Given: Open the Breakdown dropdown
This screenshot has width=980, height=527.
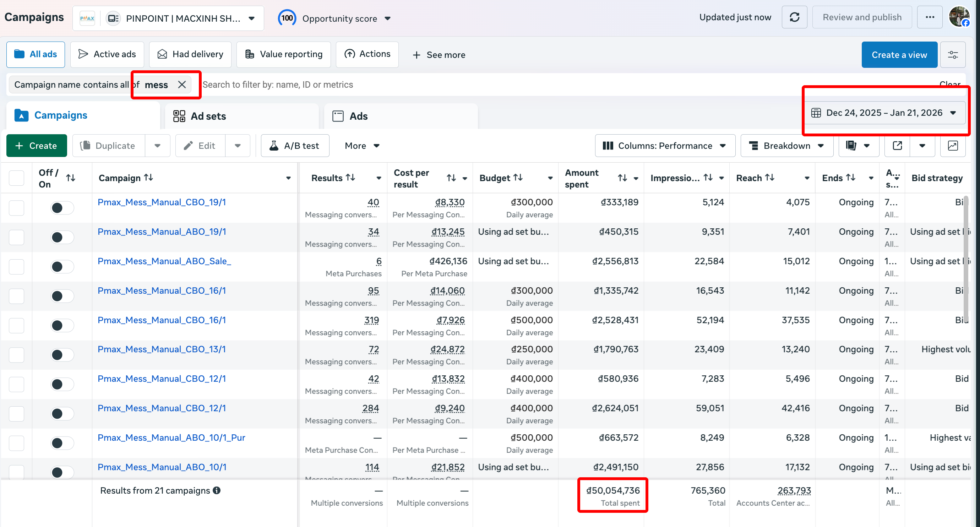Looking at the screenshot, I should point(786,146).
